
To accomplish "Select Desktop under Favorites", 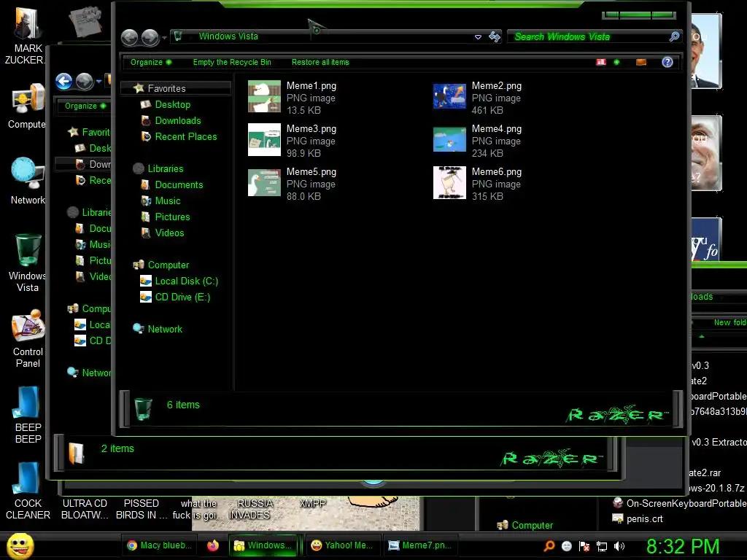I will (166, 104).
